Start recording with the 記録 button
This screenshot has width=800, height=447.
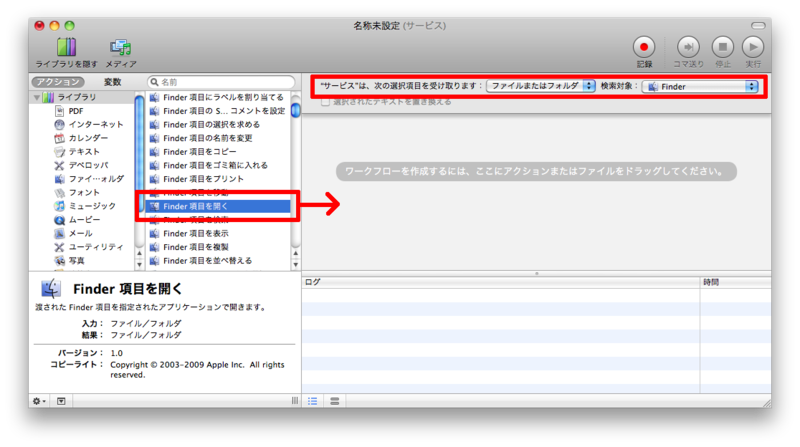(x=644, y=47)
